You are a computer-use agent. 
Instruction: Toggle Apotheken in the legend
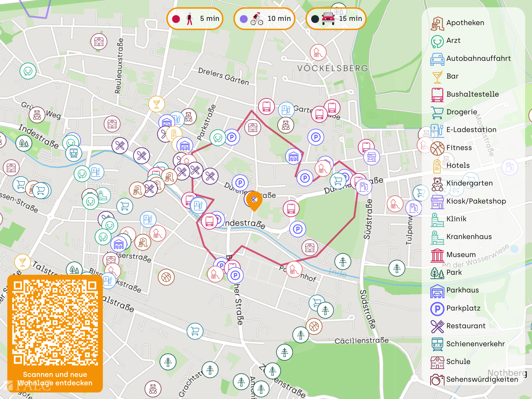pyautogui.click(x=457, y=23)
